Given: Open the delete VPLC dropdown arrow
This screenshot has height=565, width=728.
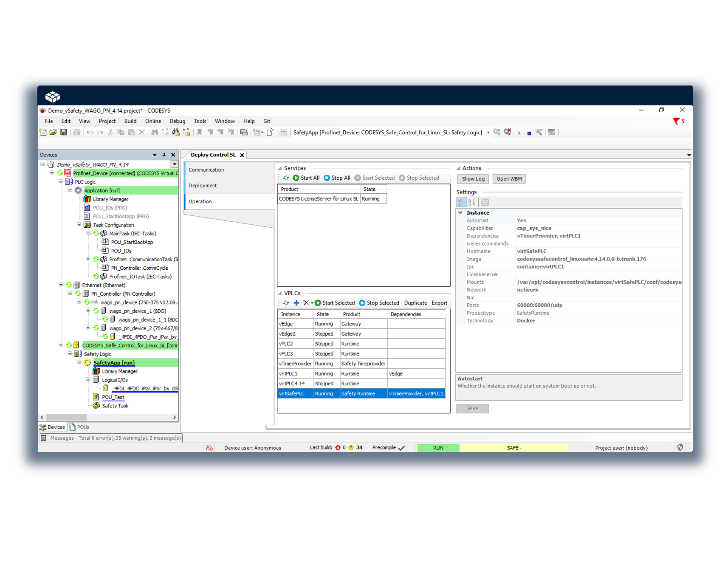Looking at the screenshot, I should click(x=312, y=303).
